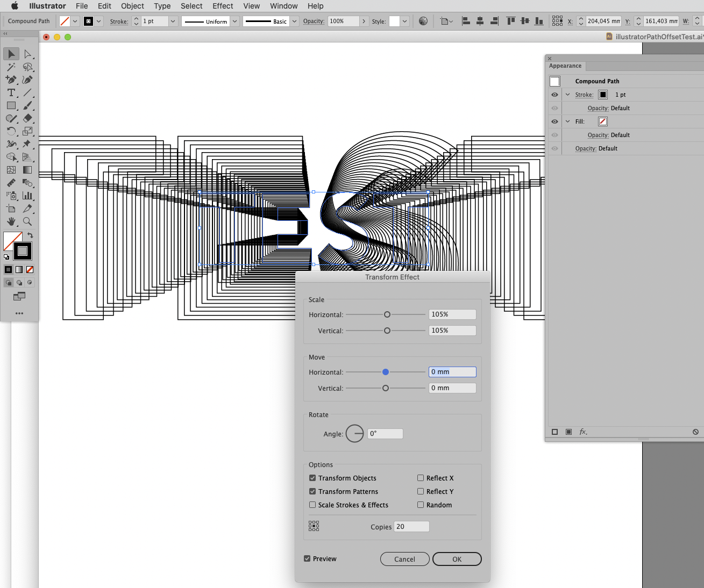Collapse the Fill row in Appearance panel
The height and width of the screenshot is (588, 704).
[567, 121]
